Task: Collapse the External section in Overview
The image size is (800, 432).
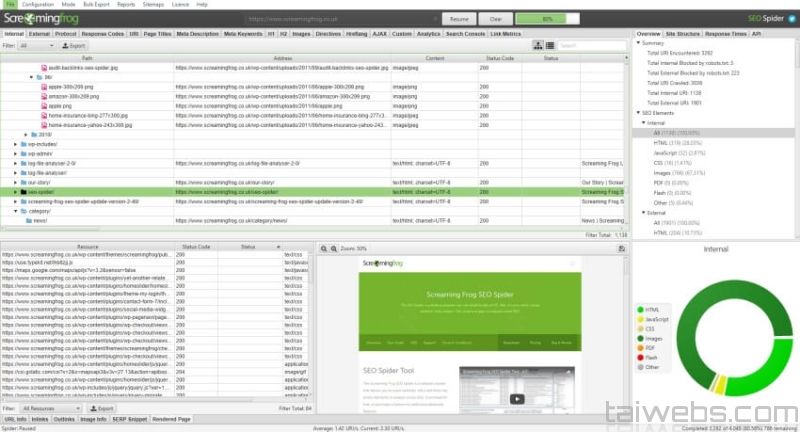Action: tap(644, 213)
